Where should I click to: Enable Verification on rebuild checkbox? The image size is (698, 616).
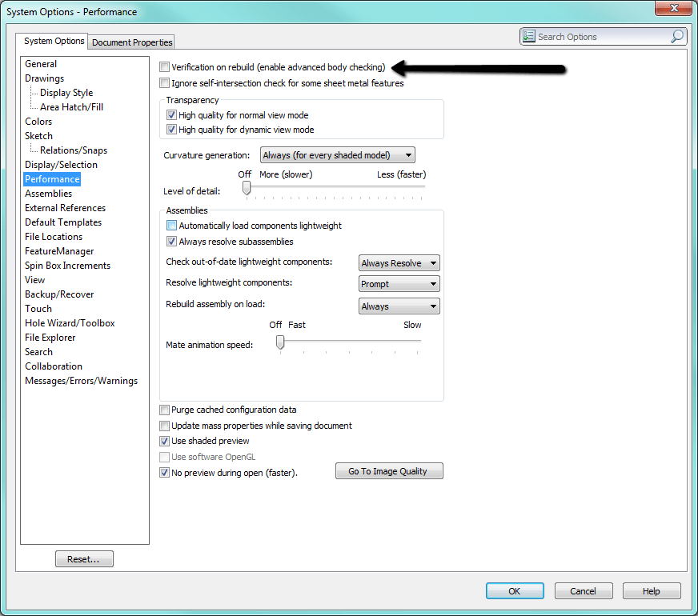pyautogui.click(x=164, y=66)
